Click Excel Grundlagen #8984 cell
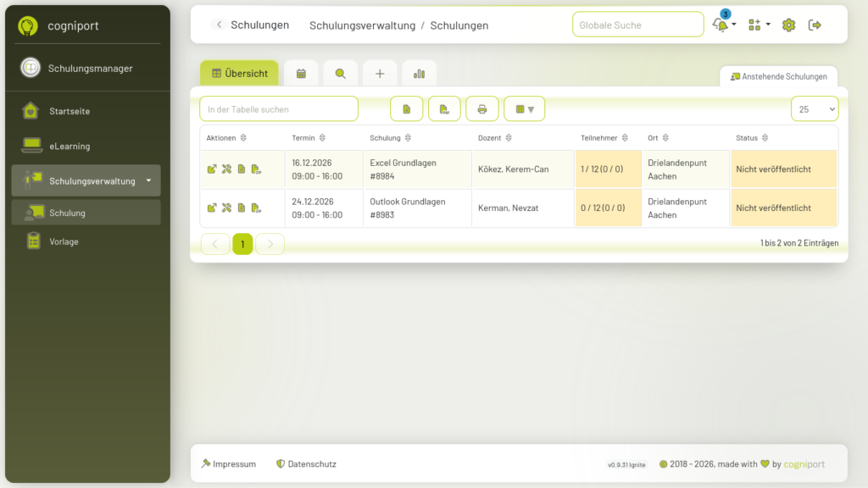 pyautogui.click(x=417, y=169)
